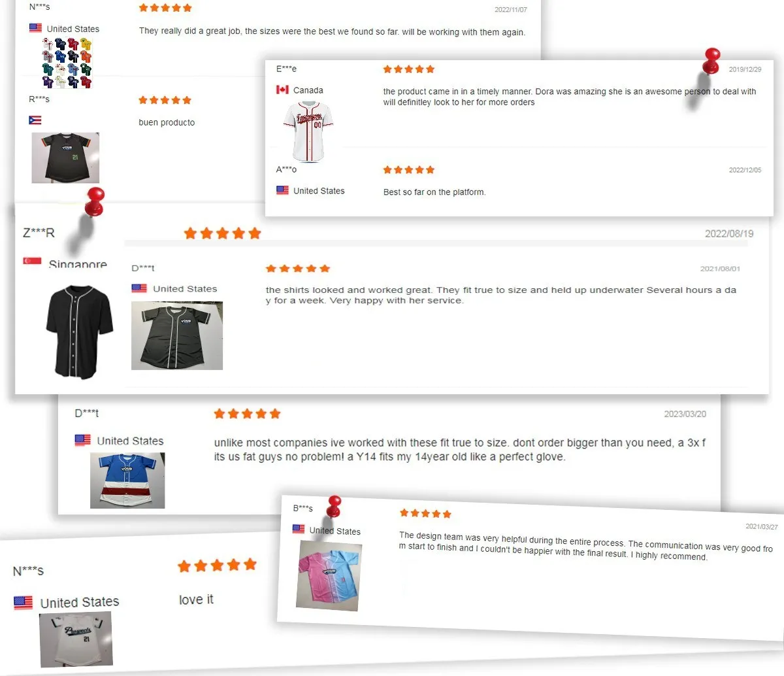Click the Canada flag icon
784x676 pixels.
[282, 90]
